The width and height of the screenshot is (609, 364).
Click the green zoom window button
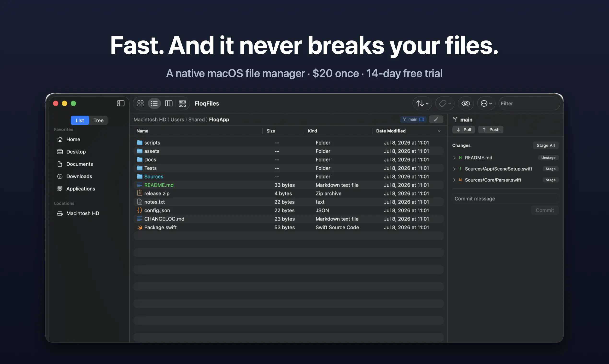pyautogui.click(x=73, y=103)
